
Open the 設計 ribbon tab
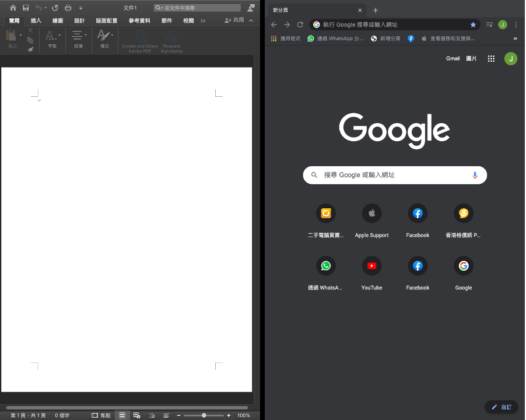pyautogui.click(x=79, y=21)
